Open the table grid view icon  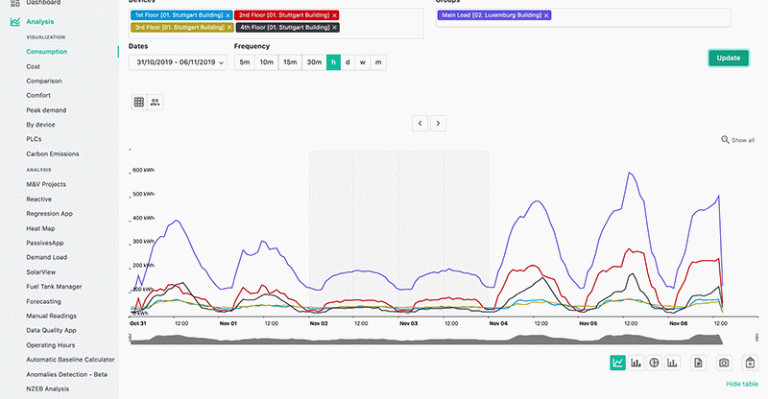click(x=139, y=102)
